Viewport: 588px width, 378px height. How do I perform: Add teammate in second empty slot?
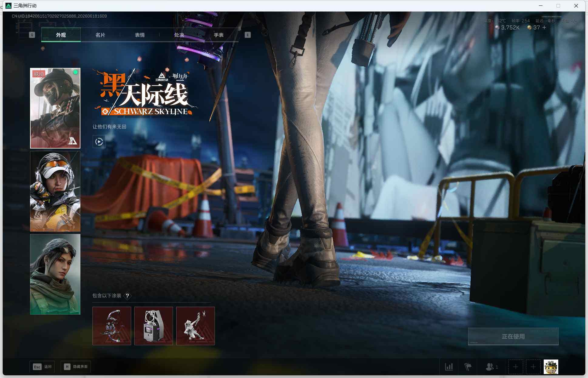click(533, 367)
